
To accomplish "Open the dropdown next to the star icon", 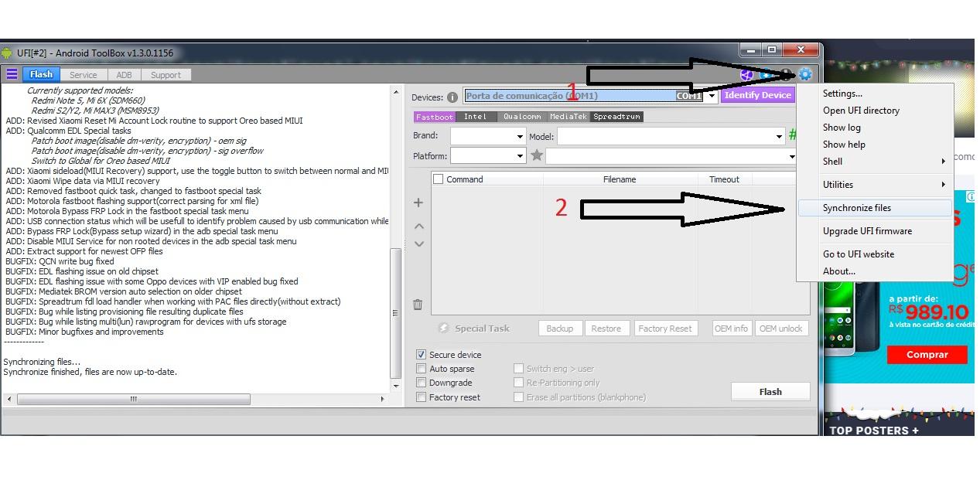I will click(791, 156).
